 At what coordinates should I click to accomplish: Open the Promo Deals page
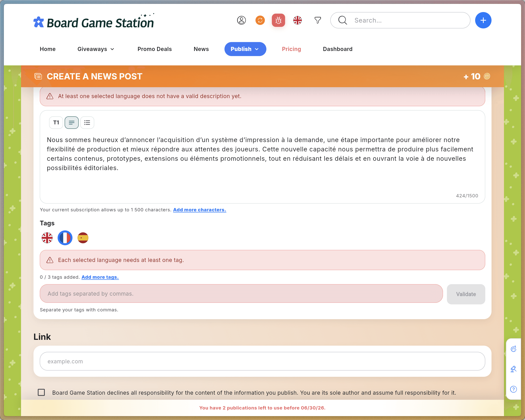click(x=155, y=49)
